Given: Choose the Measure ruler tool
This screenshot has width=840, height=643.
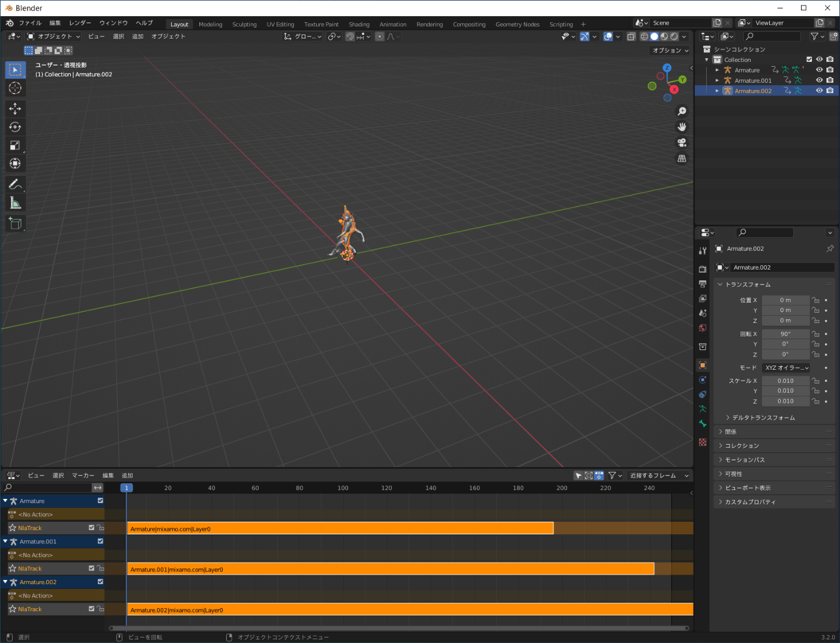Looking at the screenshot, I should (15, 203).
